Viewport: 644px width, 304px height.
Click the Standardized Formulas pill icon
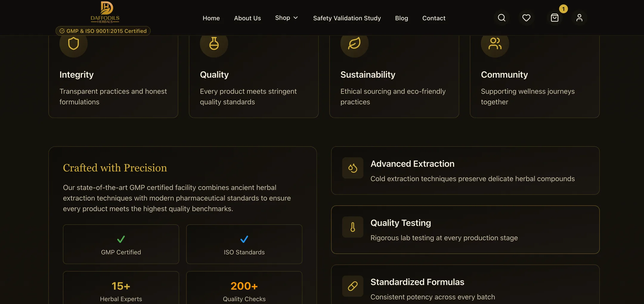coord(353,286)
